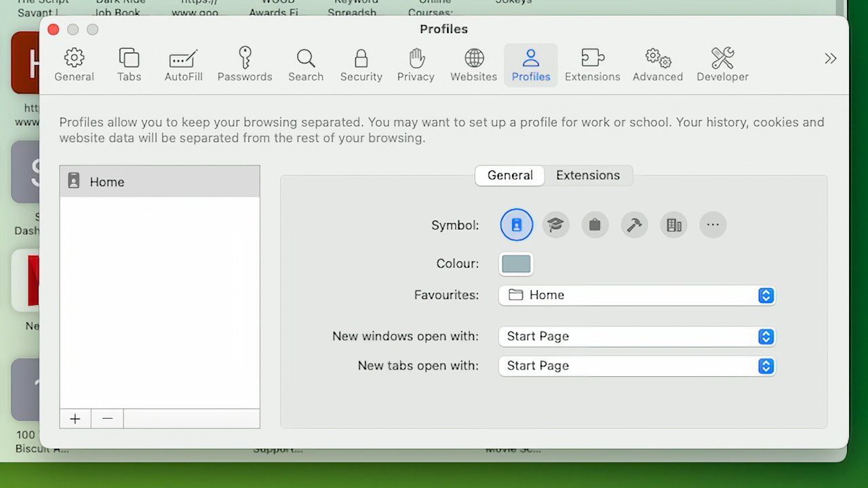Select the Security settings pane
This screenshot has height=488, width=868.
coord(361,64)
